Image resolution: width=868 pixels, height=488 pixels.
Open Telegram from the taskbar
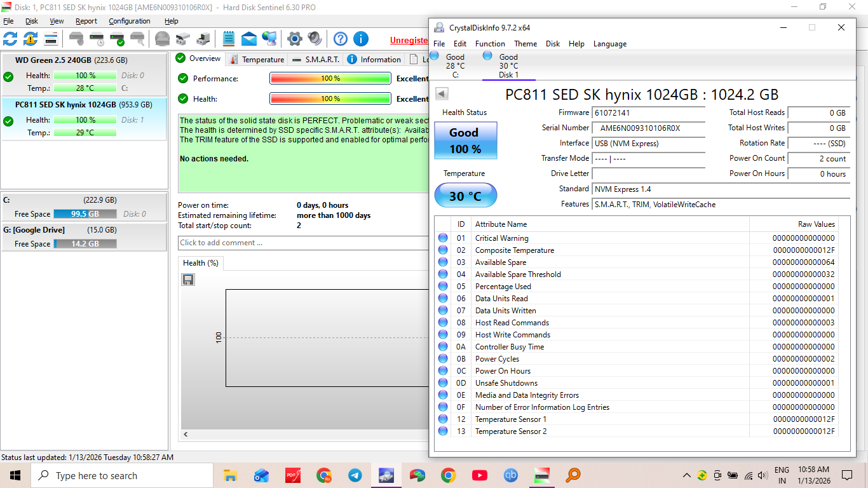(x=355, y=475)
